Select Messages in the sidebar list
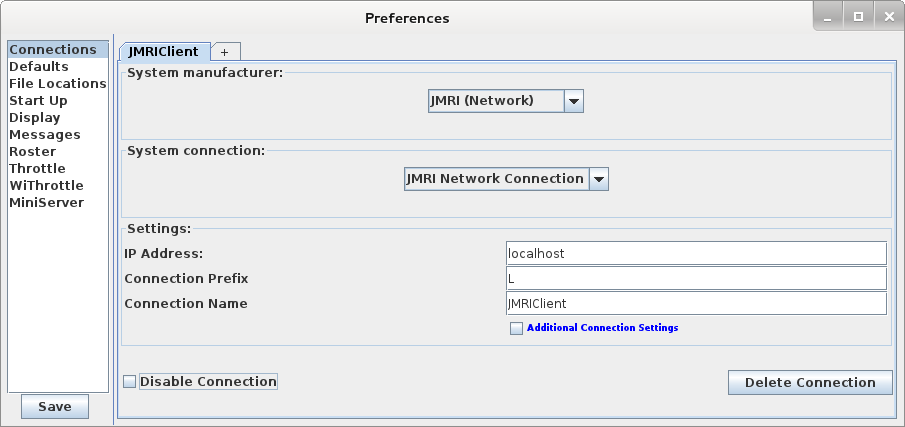 tap(58, 134)
